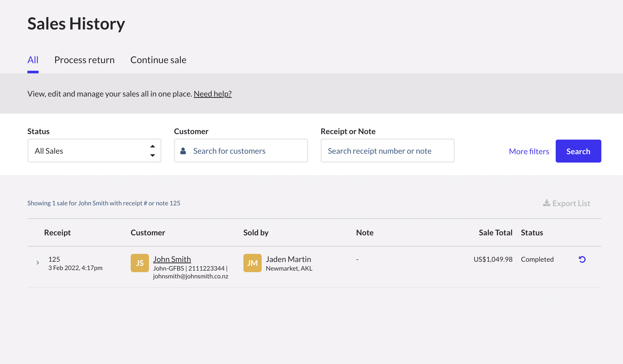Click the Completed status of sale 125

click(x=537, y=259)
